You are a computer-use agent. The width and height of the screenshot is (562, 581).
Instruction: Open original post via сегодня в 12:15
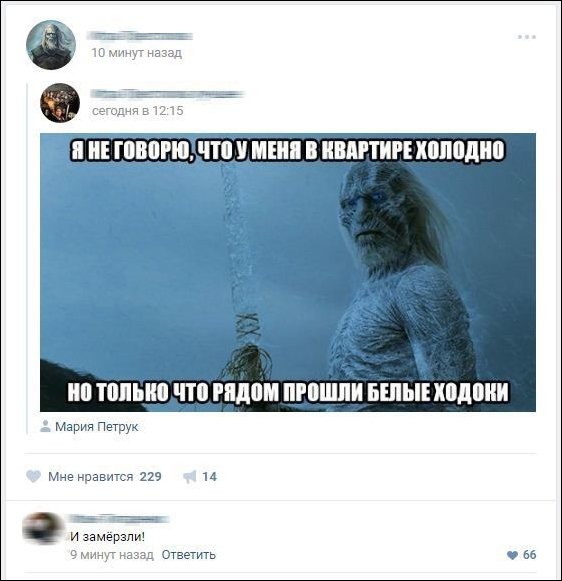[137, 110]
